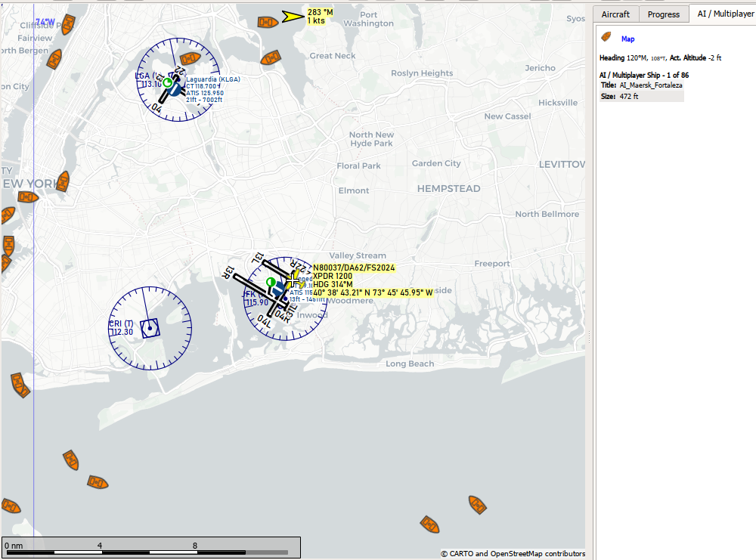This screenshot has height=560, width=756.
Task: Select the AI / Multiplayer tab
Action: click(x=725, y=14)
